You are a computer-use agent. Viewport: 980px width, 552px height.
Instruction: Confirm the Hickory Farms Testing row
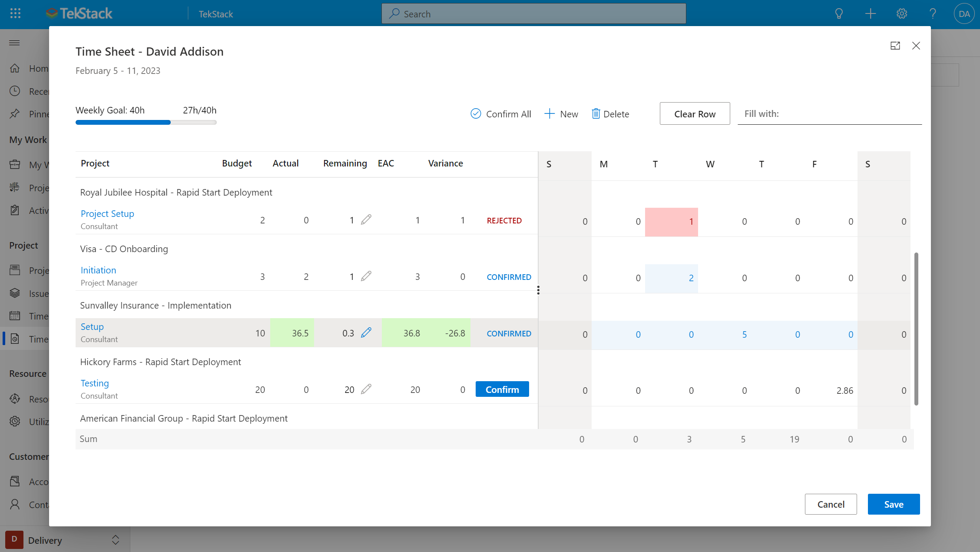click(x=502, y=389)
